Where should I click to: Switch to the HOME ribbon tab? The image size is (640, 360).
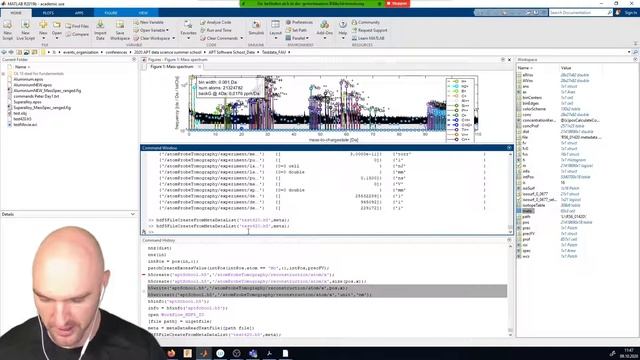(16, 13)
